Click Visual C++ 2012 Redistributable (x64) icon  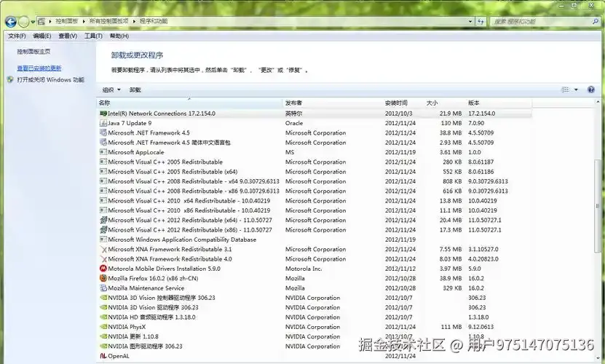[x=103, y=220]
